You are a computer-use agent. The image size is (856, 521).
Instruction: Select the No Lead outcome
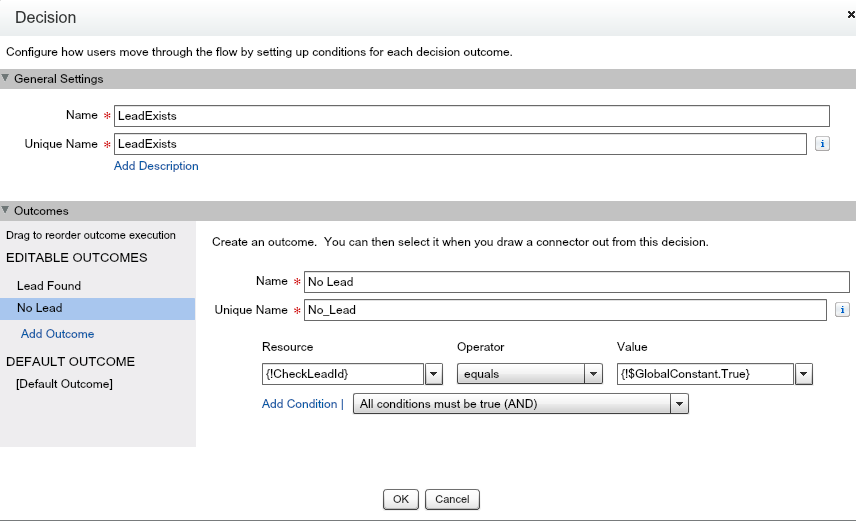point(40,309)
